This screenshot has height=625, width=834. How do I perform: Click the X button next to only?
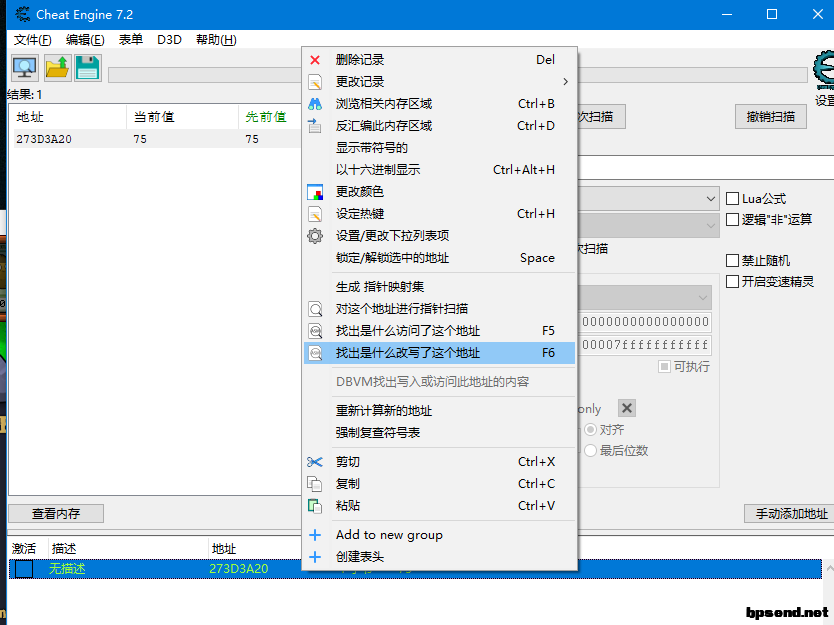tap(627, 409)
